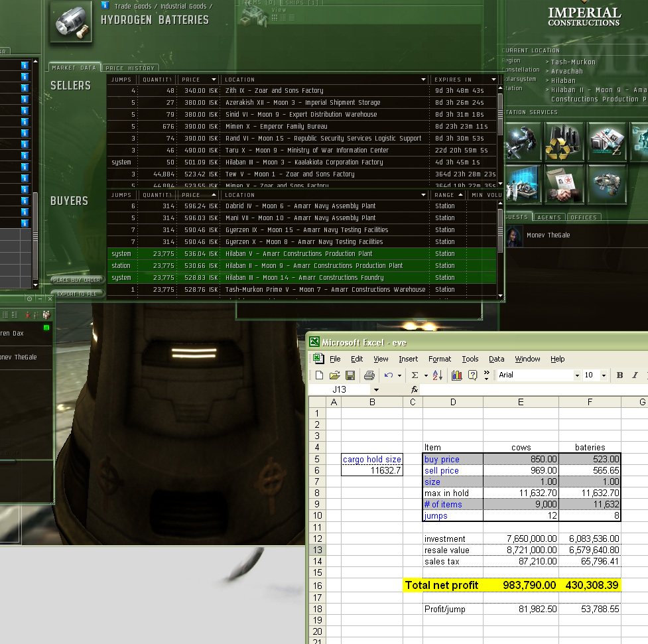Screen dimensions: 648x644
Task: Open the Undo history dropdown arrow
Action: [399, 375]
